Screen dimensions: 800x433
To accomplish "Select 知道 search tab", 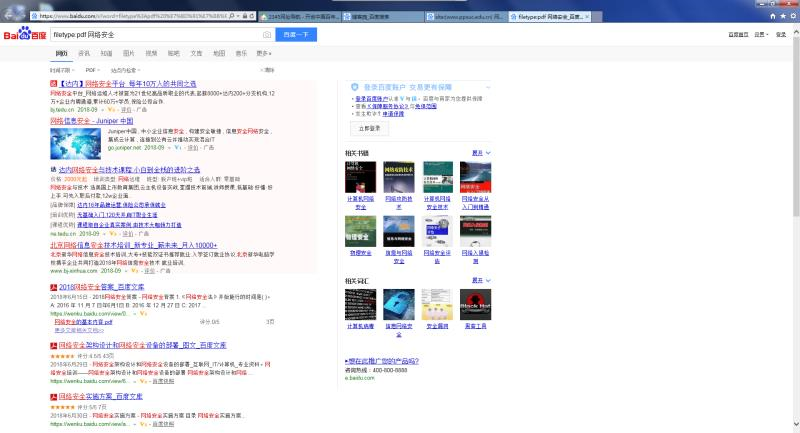I will (106, 54).
